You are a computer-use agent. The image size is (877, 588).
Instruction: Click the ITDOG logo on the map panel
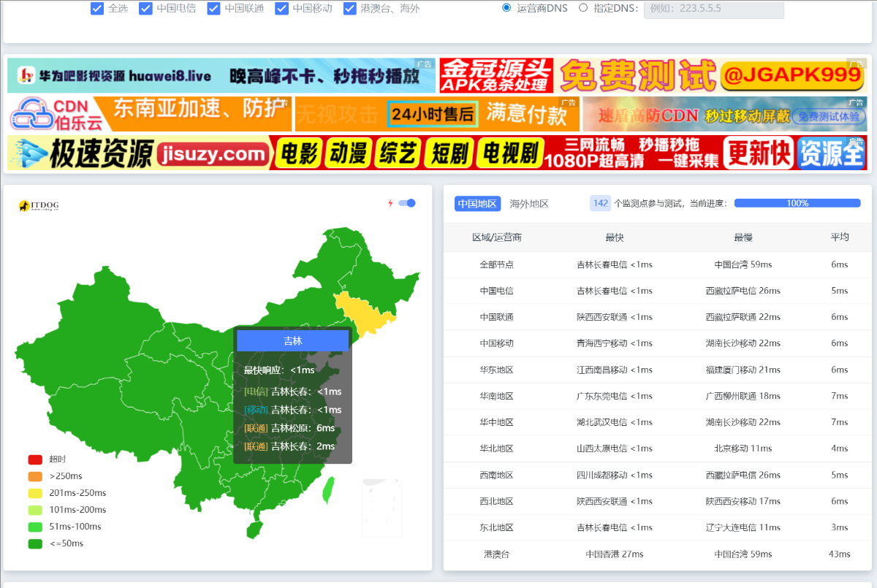[39, 207]
